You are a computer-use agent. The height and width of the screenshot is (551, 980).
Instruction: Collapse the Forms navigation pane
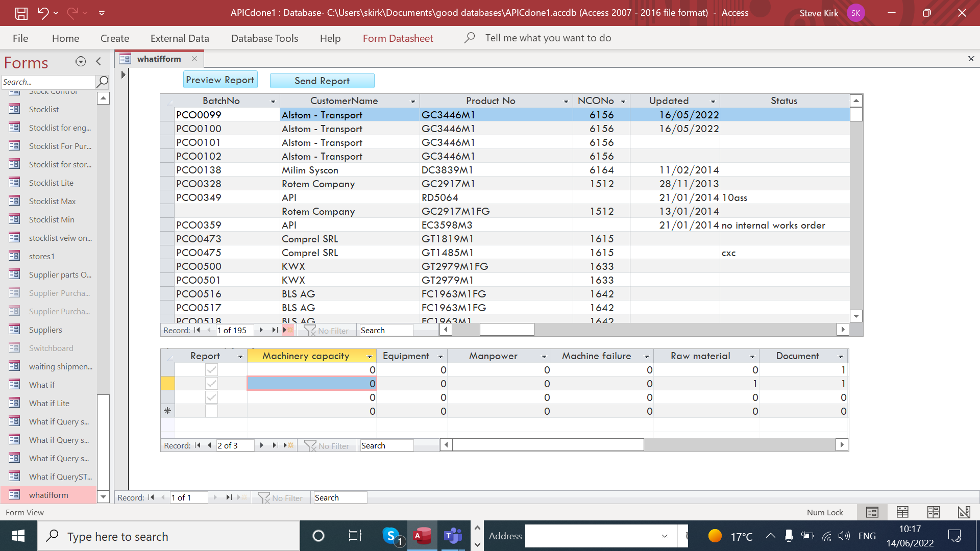(99, 62)
